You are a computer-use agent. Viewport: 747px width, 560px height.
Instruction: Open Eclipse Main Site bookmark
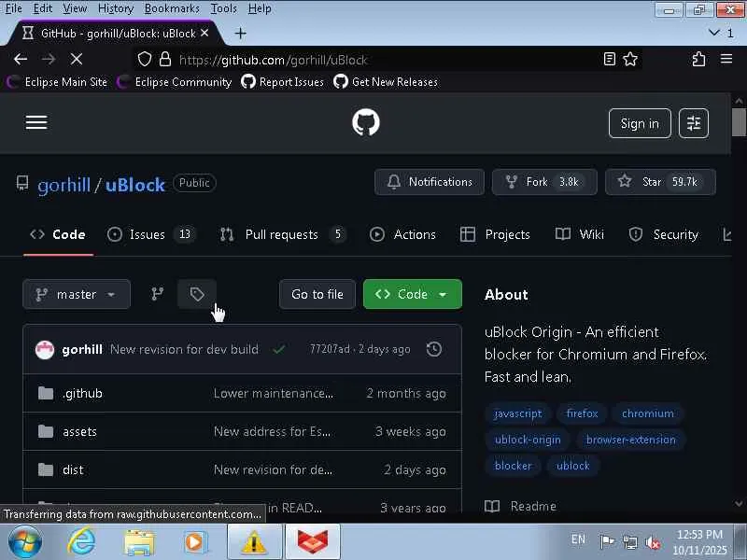click(x=57, y=82)
